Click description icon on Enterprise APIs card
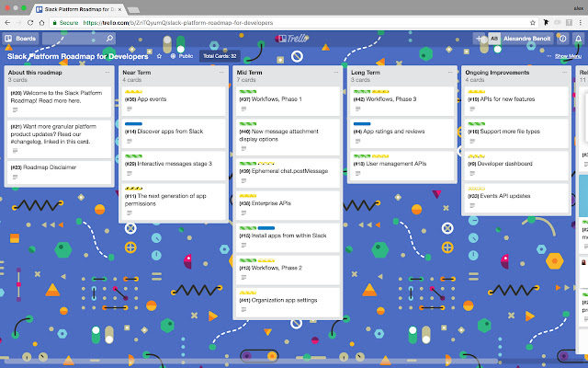 coord(243,213)
